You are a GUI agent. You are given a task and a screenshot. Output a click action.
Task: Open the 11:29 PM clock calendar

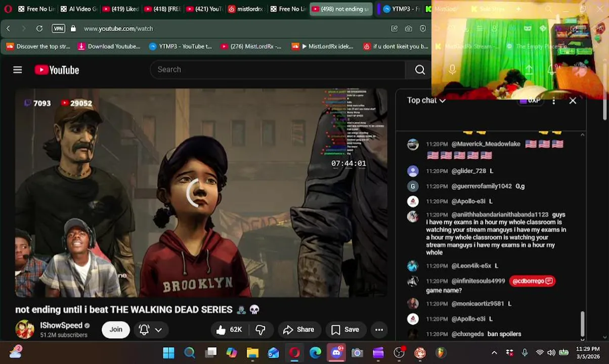tap(588, 353)
